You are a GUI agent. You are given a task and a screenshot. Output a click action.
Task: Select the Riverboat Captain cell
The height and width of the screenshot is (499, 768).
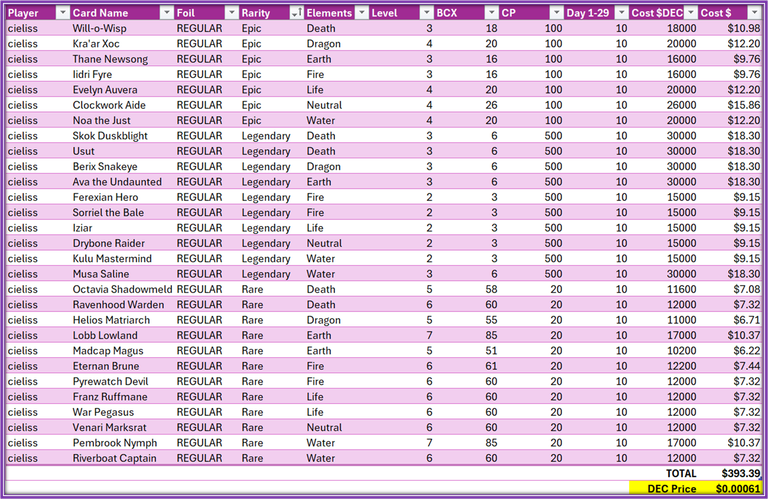coord(122,458)
